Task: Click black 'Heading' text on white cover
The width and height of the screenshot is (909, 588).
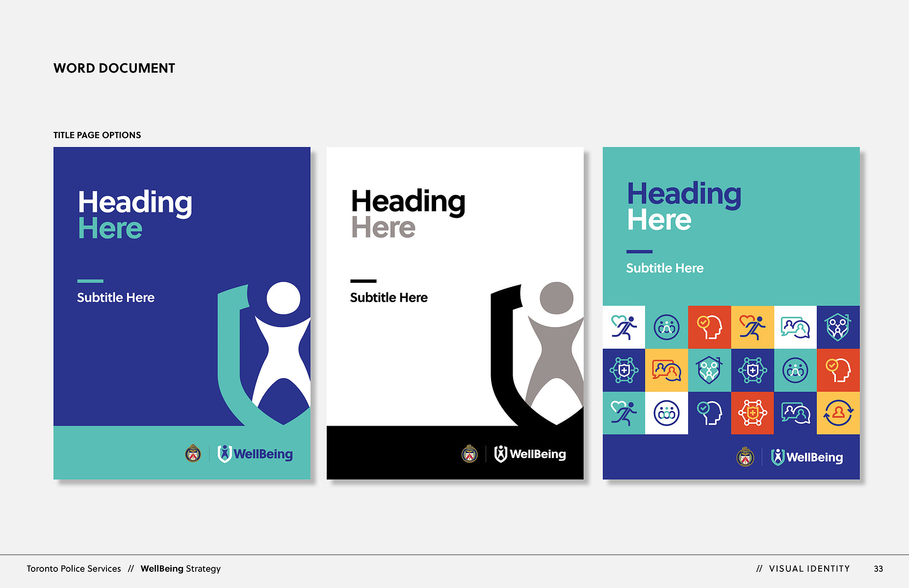Action: [408, 202]
